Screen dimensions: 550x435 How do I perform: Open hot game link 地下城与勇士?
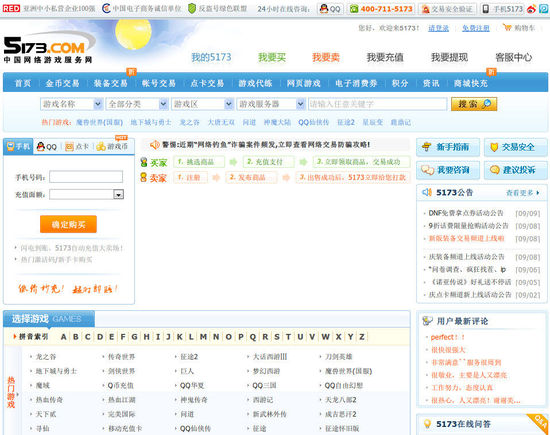click(x=151, y=122)
